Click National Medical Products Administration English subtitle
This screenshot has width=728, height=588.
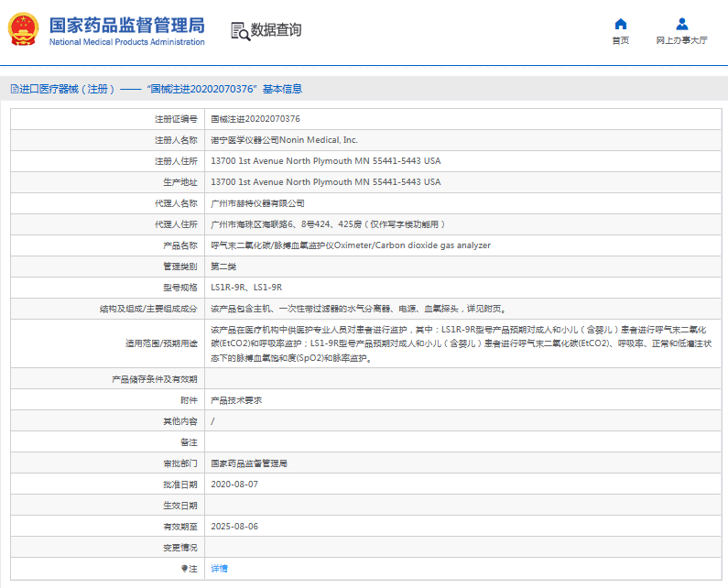coord(126,42)
